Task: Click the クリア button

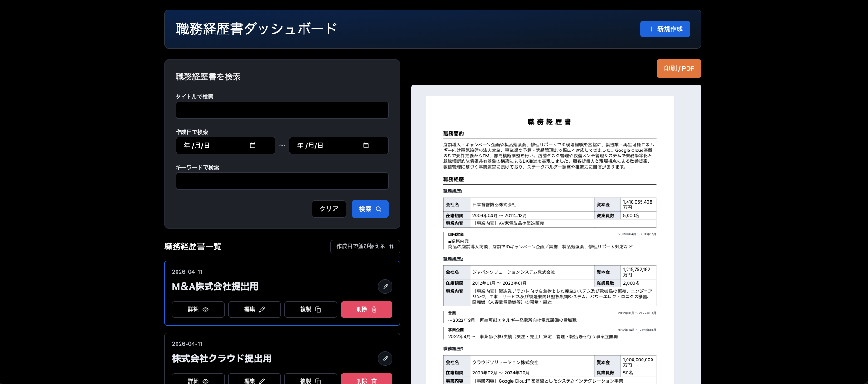Action: click(x=329, y=209)
